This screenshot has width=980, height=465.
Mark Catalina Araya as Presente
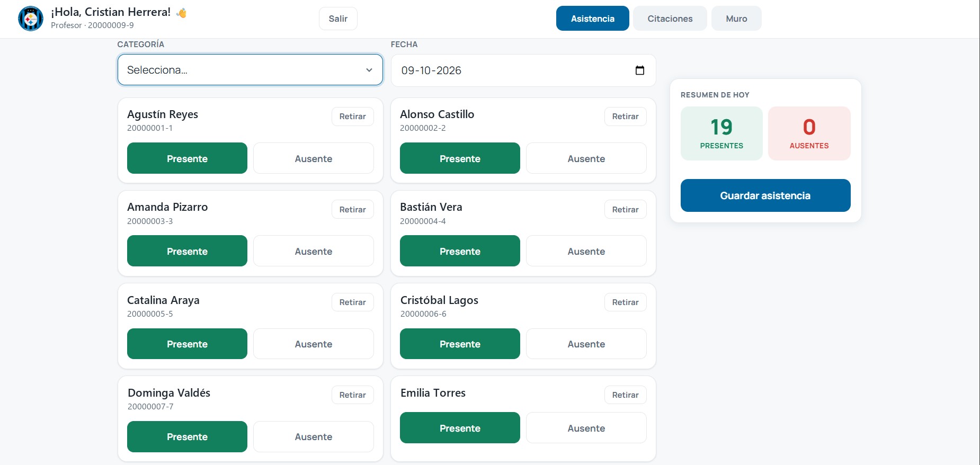click(187, 344)
